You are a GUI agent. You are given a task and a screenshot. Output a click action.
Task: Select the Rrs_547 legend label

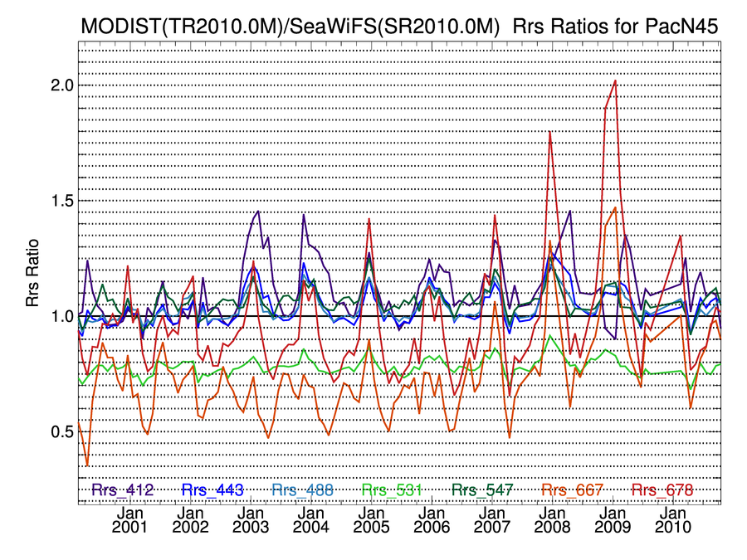[x=482, y=489]
